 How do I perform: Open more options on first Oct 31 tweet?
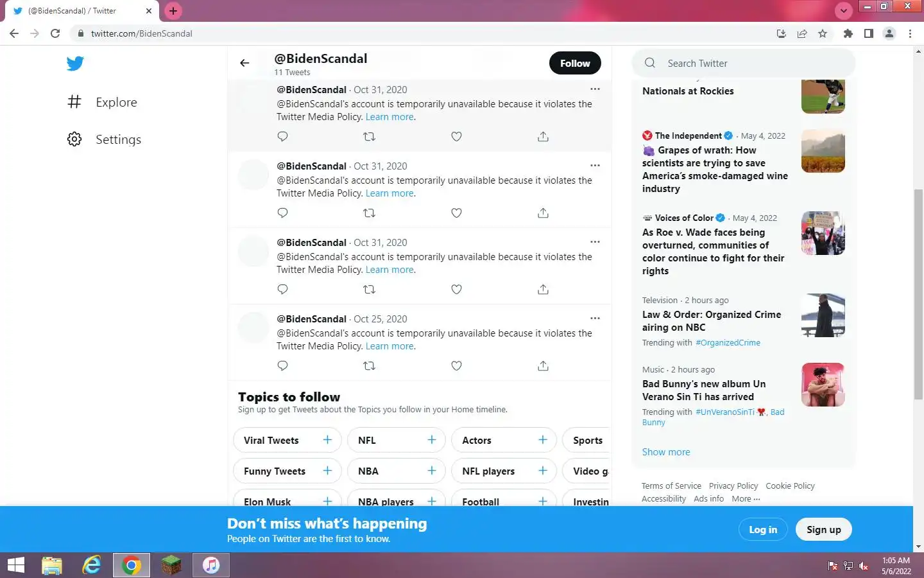(595, 89)
